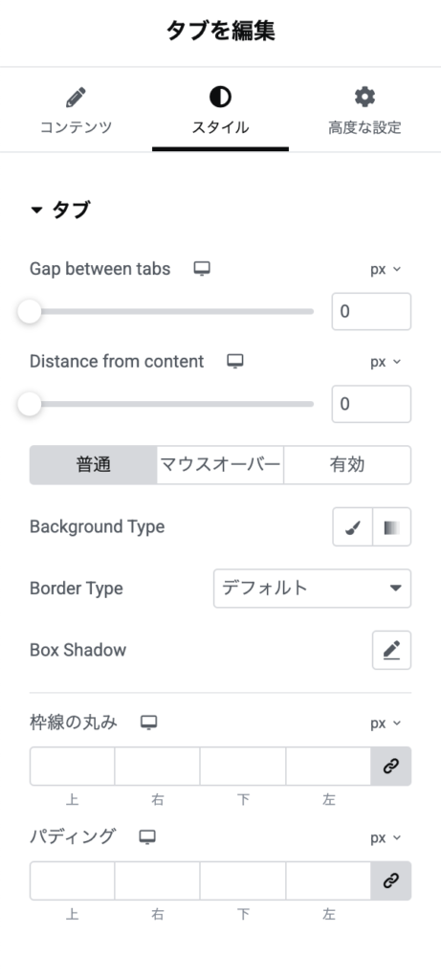Click the Gap between tabs slider handle
The image size is (441, 980).
29,311
